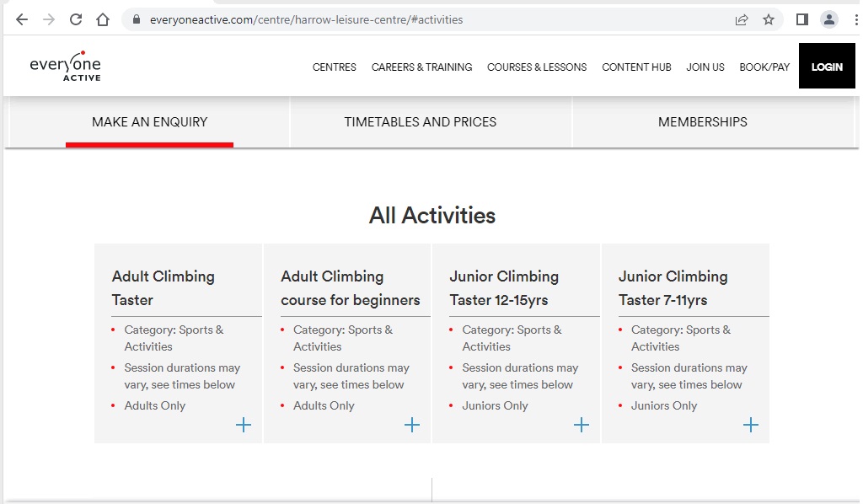Select BOOK/PAY in navigation
The height and width of the screenshot is (504, 863).
(764, 67)
